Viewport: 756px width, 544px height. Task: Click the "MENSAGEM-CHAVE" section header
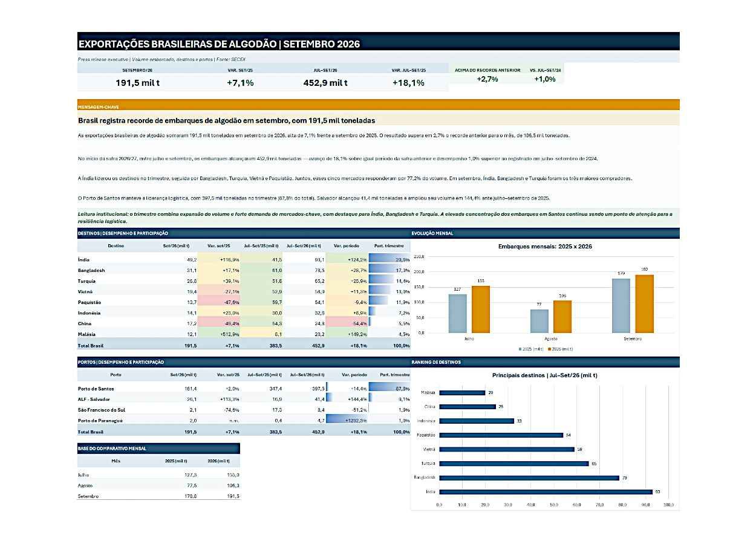click(378, 105)
